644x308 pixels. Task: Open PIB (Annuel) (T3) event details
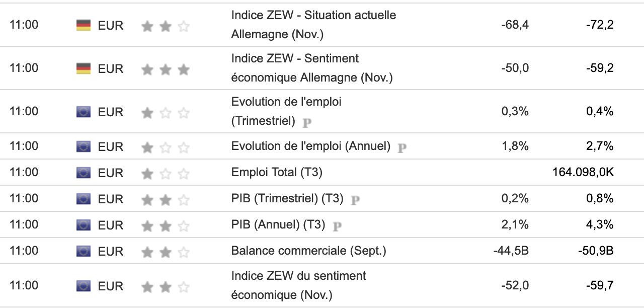[x=278, y=225]
